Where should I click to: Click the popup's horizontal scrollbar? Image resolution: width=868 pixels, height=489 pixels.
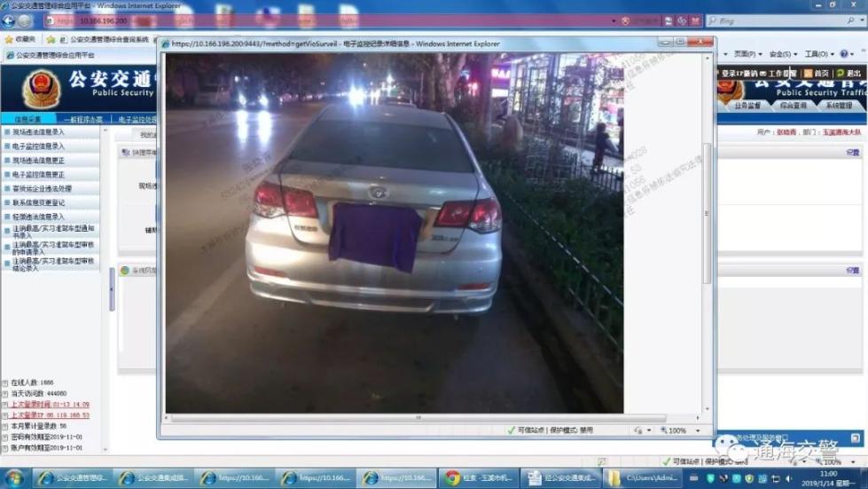click(417, 418)
